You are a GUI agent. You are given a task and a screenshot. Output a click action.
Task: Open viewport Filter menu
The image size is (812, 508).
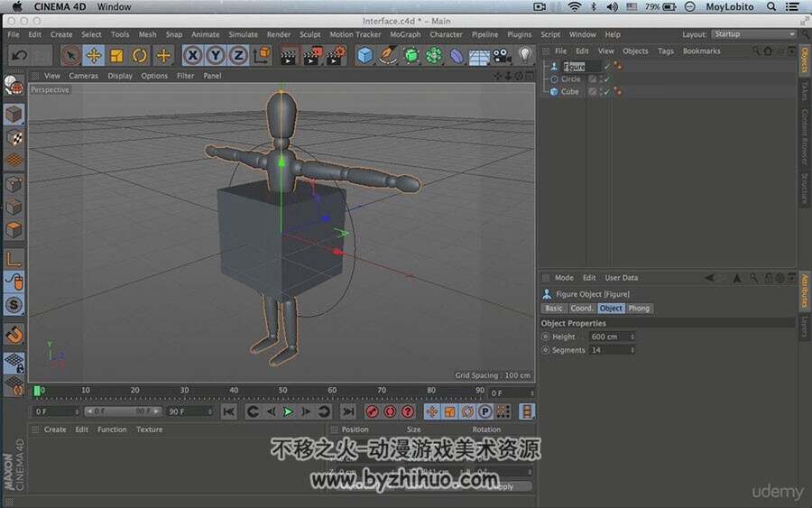[x=185, y=76]
